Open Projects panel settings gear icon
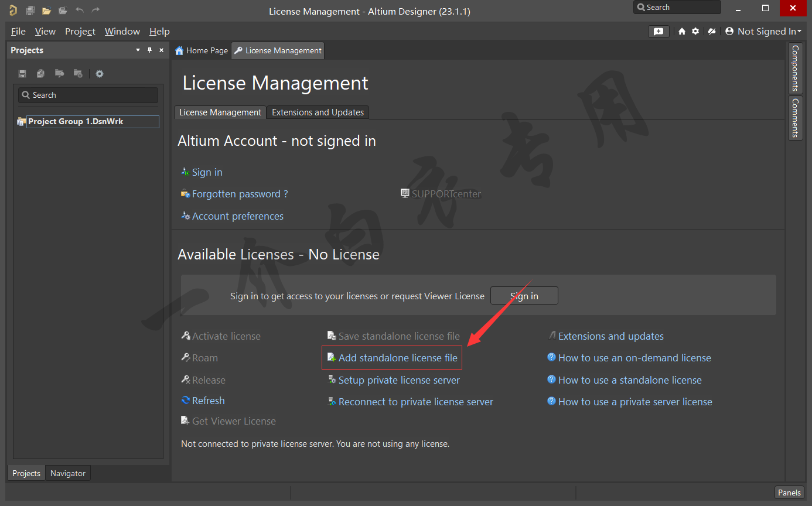This screenshot has height=506, width=812. tap(100, 74)
